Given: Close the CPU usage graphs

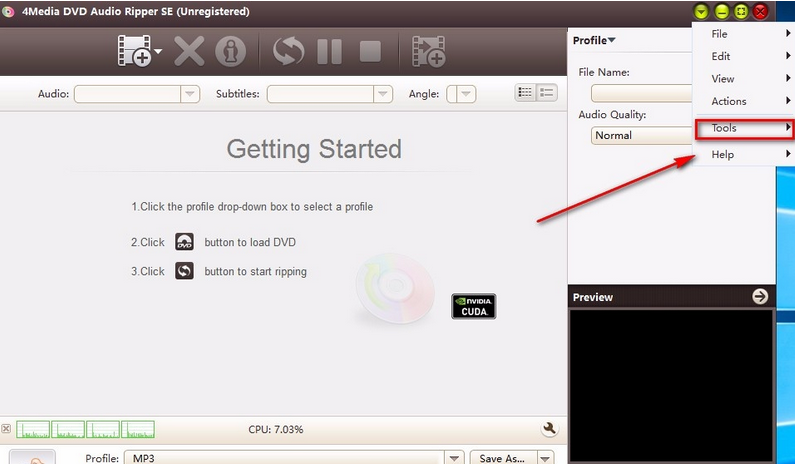Looking at the screenshot, I should tap(6, 429).
